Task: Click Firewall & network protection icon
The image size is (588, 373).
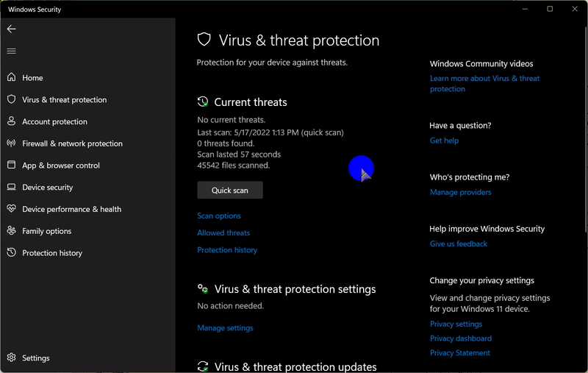Action: click(x=11, y=143)
